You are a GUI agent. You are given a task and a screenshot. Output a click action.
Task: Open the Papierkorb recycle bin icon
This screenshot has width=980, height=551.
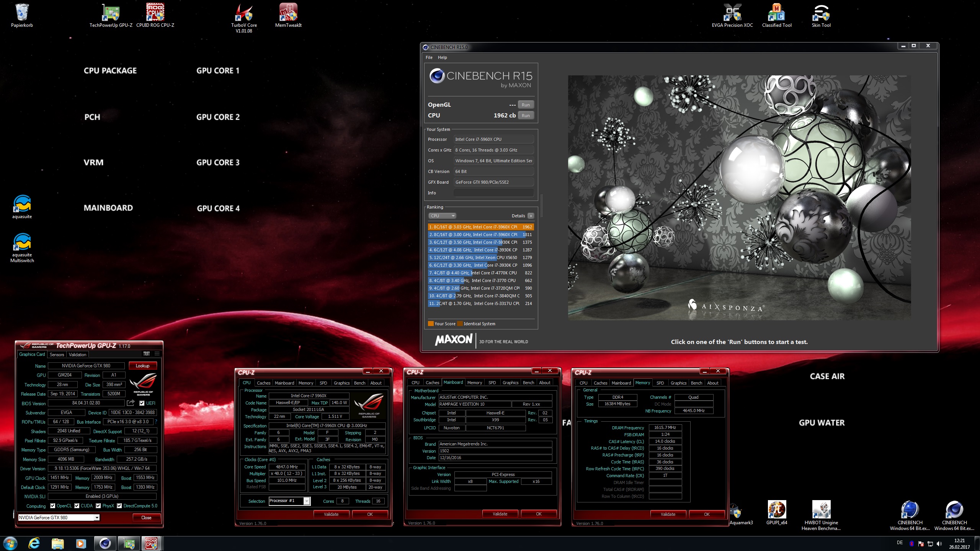[x=22, y=15]
